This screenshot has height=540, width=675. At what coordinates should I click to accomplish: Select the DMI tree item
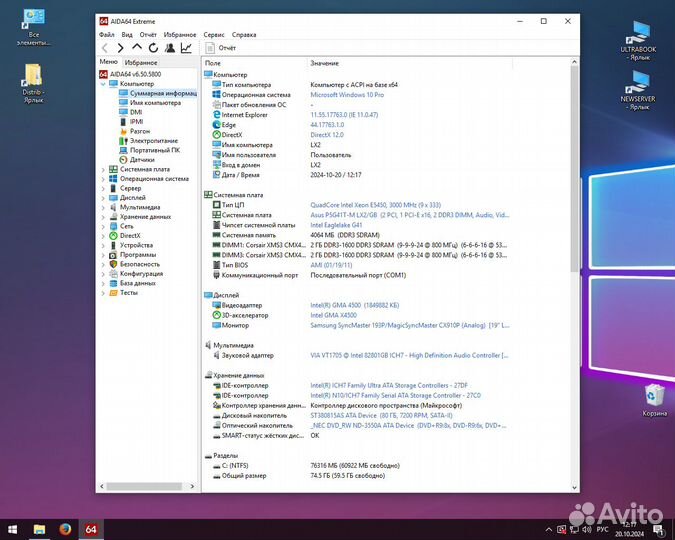130,112
